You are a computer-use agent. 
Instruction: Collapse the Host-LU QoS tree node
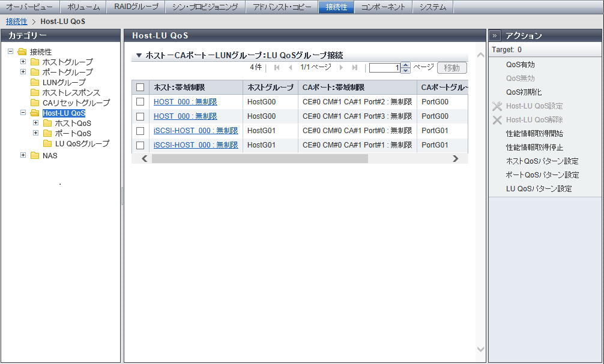pyautogui.click(x=23, y=113)
